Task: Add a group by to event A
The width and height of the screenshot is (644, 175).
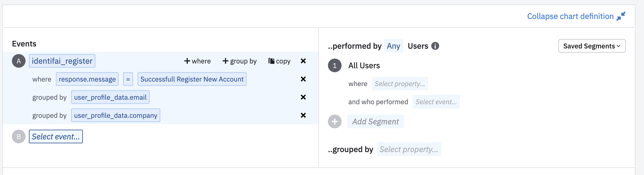Action: click(240, 61)
